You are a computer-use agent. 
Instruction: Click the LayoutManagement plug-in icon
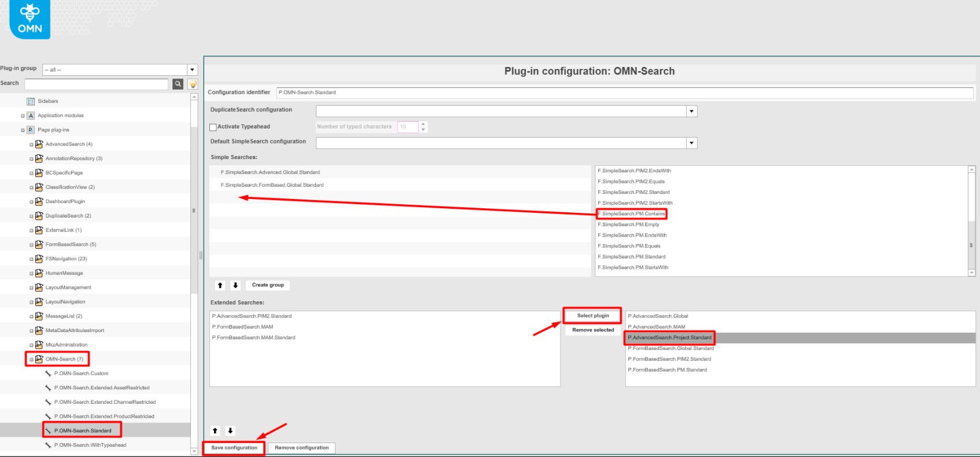pos(39,288)
